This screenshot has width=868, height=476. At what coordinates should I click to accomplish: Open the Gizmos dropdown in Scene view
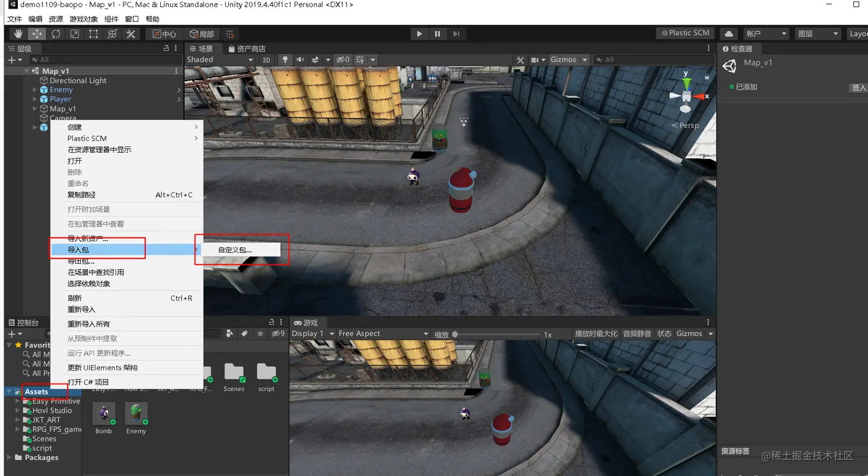569,60
